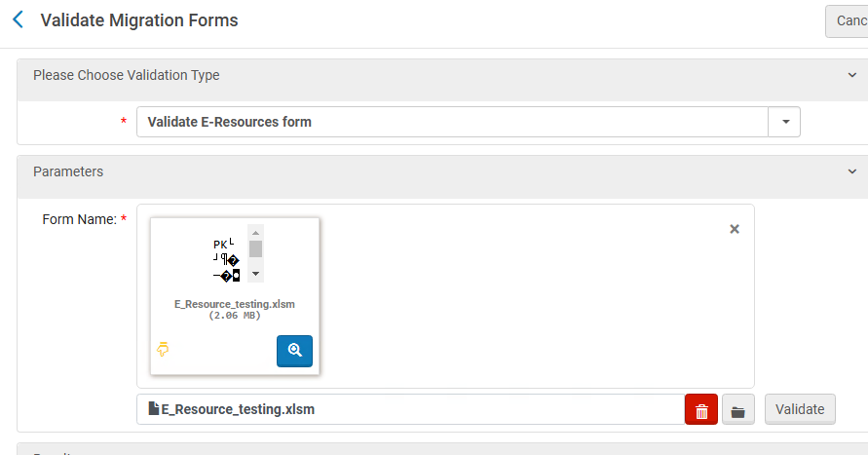This screenshot has height=455, width=868.
Task: Click the file icon in the name field
Action: tap(153, 409)
